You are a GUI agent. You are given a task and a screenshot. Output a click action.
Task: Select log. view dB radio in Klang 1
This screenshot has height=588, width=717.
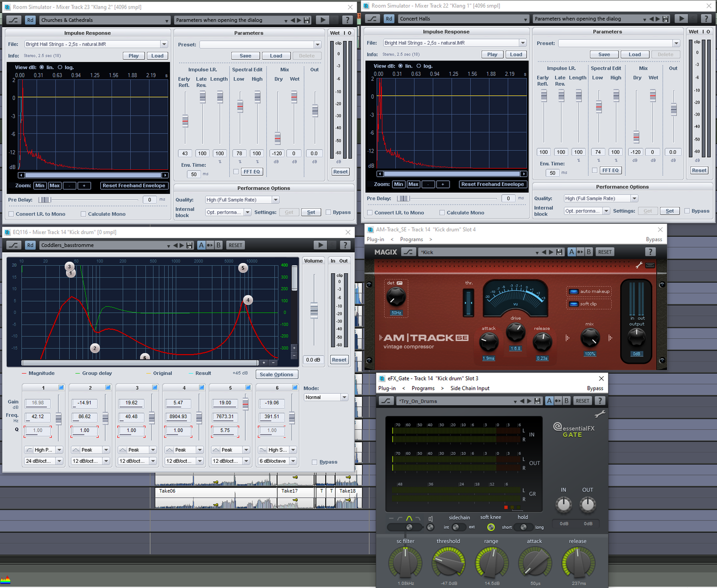click(418, 66)
